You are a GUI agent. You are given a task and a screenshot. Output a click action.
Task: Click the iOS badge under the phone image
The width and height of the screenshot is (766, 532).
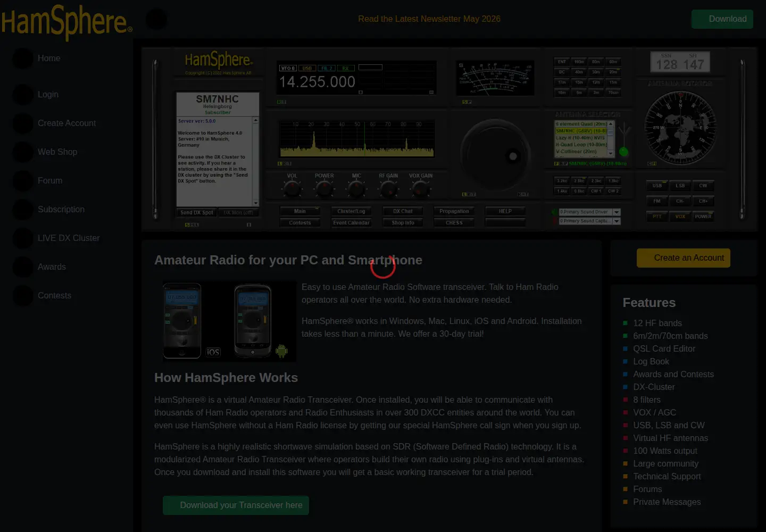(x=213, y=352)
